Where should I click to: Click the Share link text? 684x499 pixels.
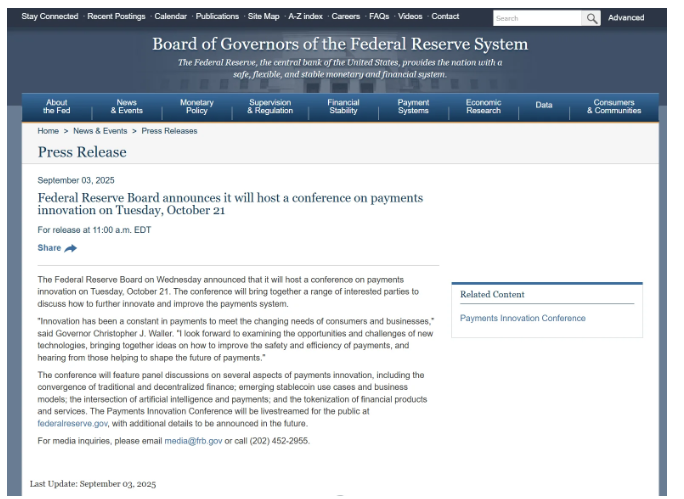[49, 248]
